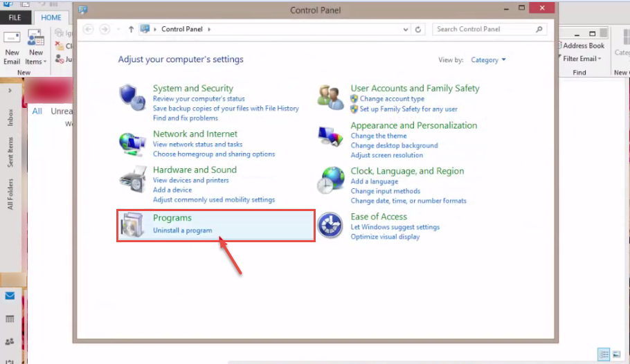Click Add a language link
The width and height of the screenshot is (630, 364).
374,181
